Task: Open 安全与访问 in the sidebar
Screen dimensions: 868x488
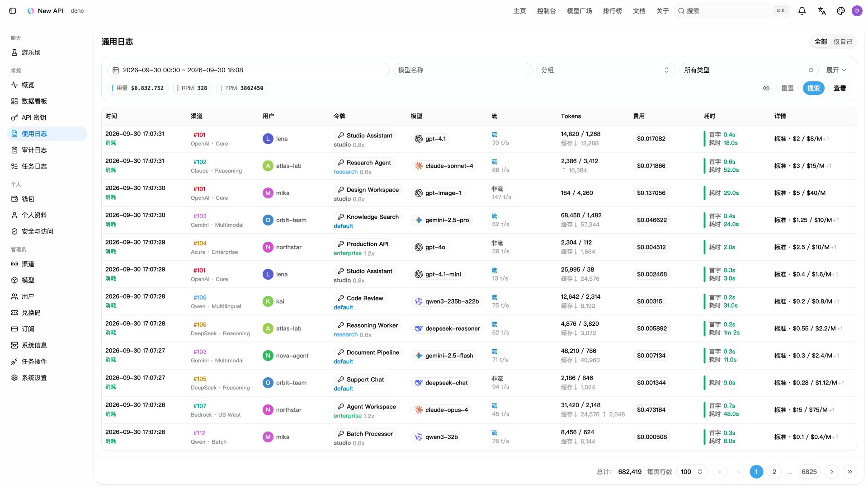Action: click(x=47, y=231)
